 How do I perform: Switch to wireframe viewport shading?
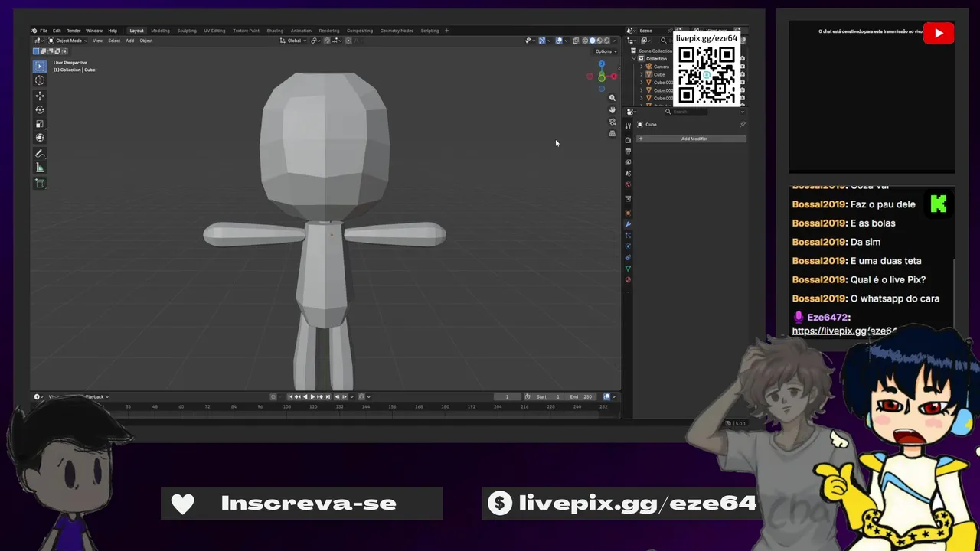(585, 41)
